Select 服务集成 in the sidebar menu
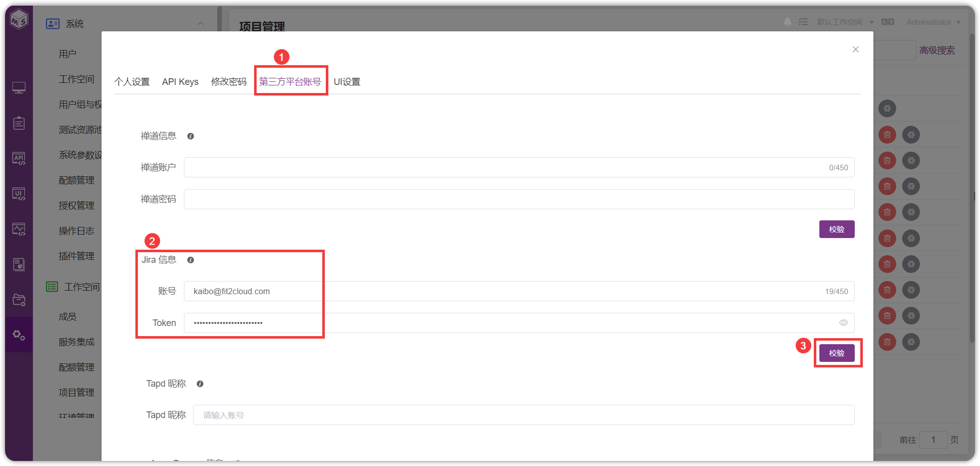980x466 pixels. (x=76, y=342)
